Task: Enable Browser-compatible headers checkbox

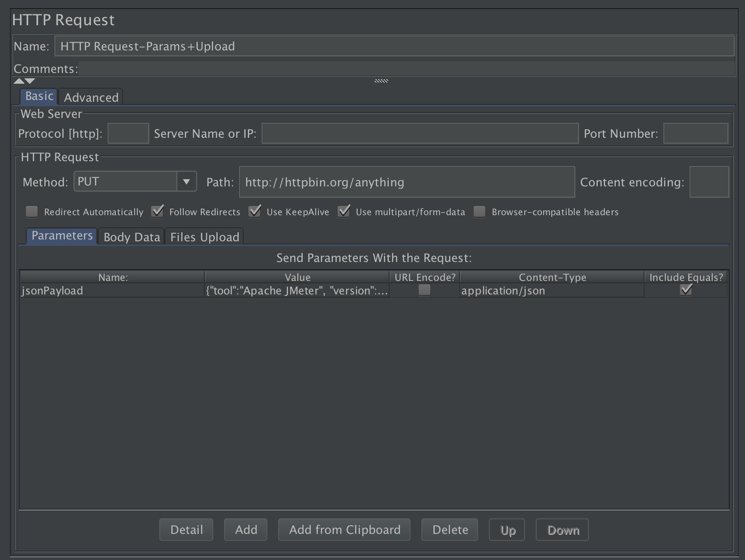Action: pyautogui.click(x=480, y=212)
